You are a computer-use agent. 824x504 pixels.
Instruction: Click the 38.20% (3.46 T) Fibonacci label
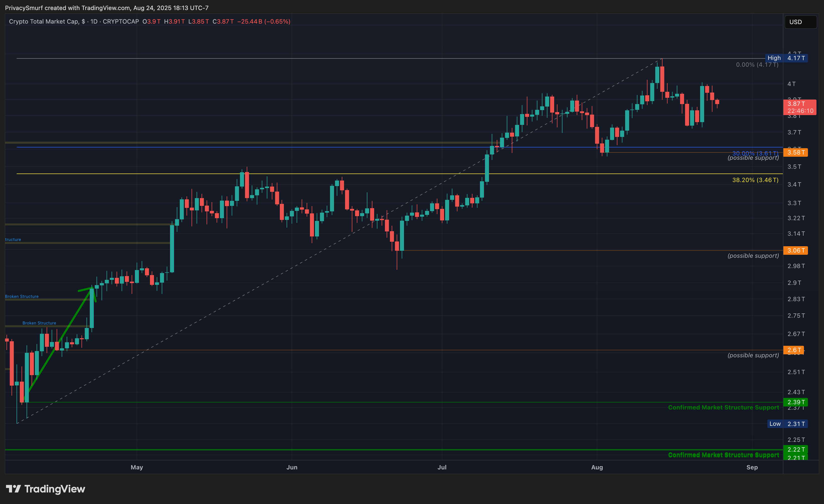coord(755,180)
